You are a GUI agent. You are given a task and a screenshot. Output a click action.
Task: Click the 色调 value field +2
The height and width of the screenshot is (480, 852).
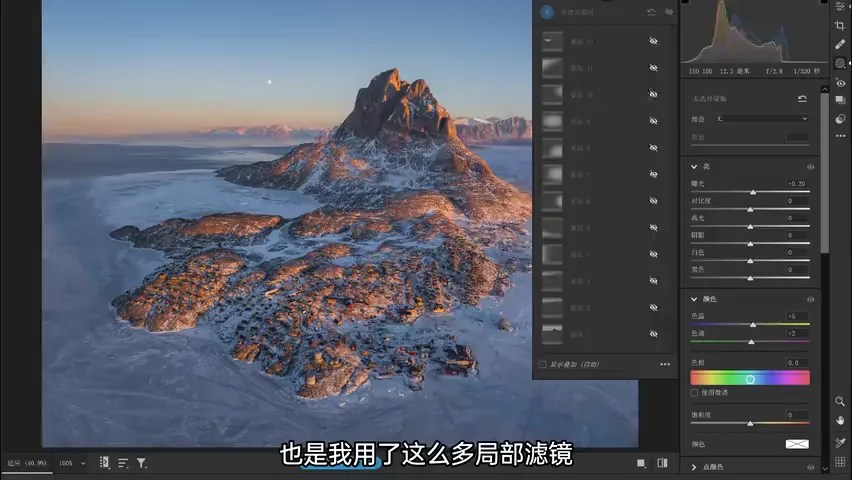(797, 334)
